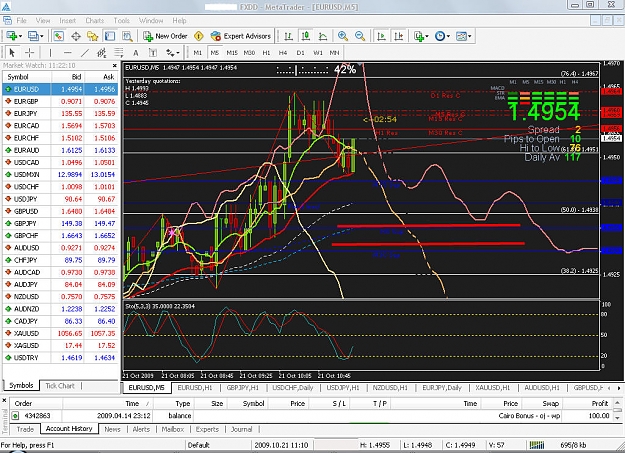Toggle the Auto Scroll chart icon
625x453 pixels.
click(x=381, y=36)
